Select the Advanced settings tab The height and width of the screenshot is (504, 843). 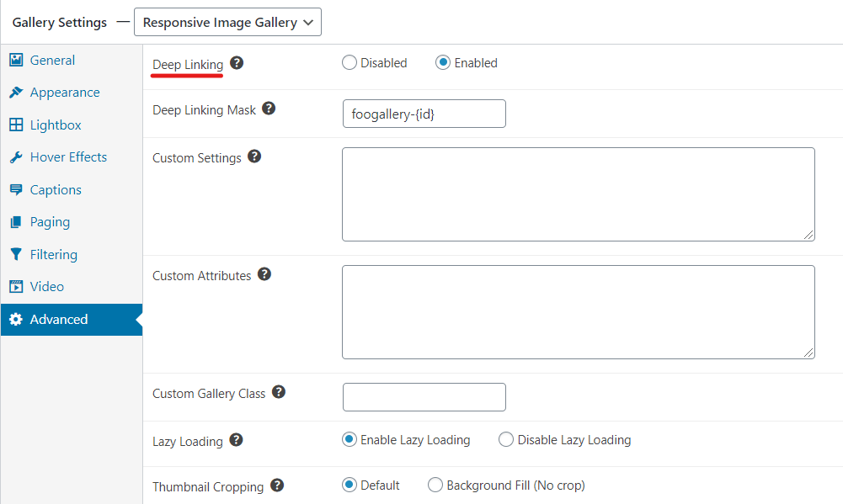click(x=72, y=319)
